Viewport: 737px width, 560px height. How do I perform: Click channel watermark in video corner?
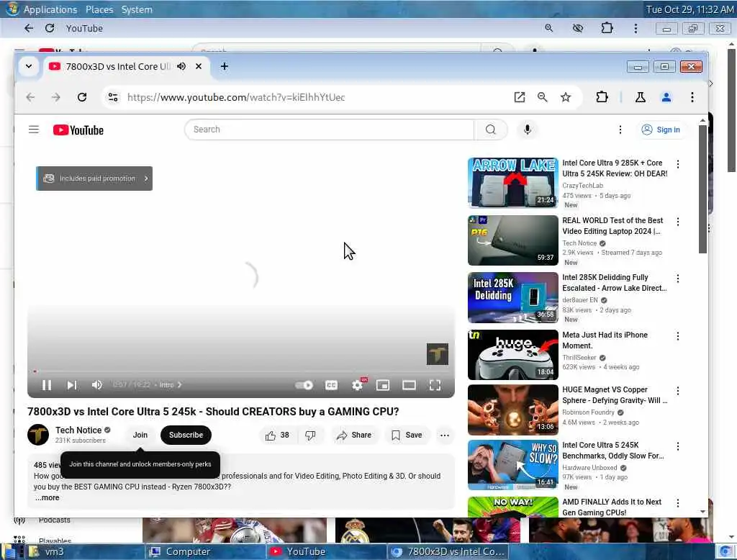[x=437, y=354]
